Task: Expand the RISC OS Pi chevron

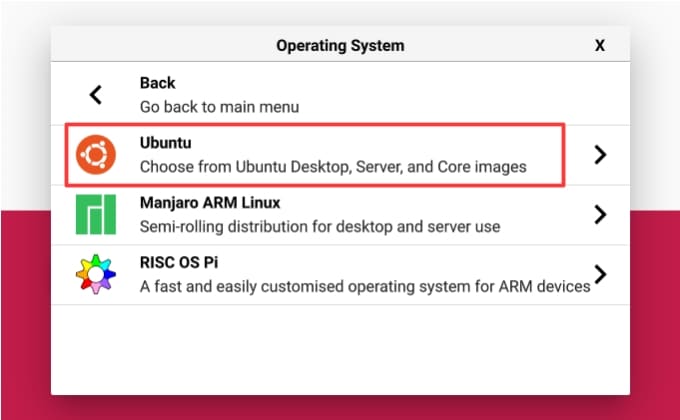Action: click(600, 274)
